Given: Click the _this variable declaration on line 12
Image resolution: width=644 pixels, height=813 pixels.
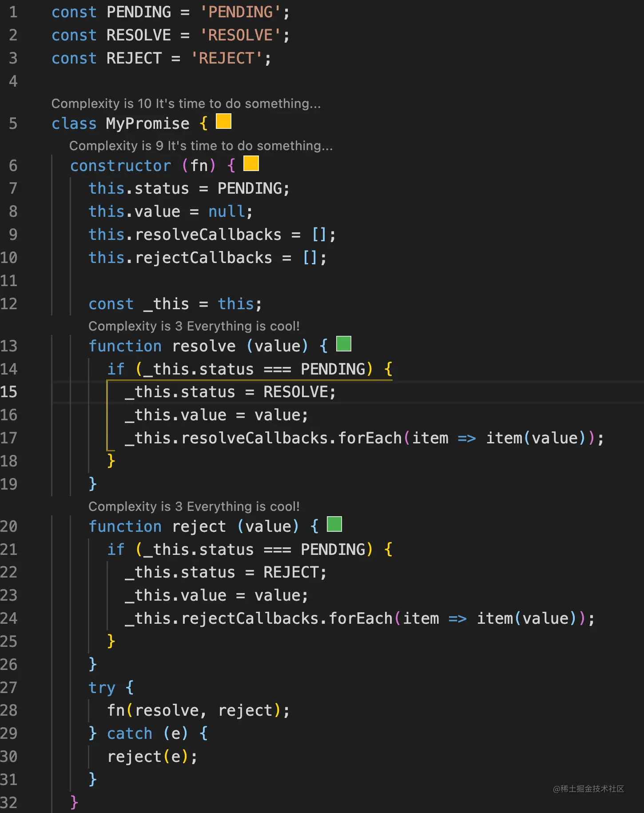Looking at the screenshot, I should pyautogui.click(x=166, y=304).
